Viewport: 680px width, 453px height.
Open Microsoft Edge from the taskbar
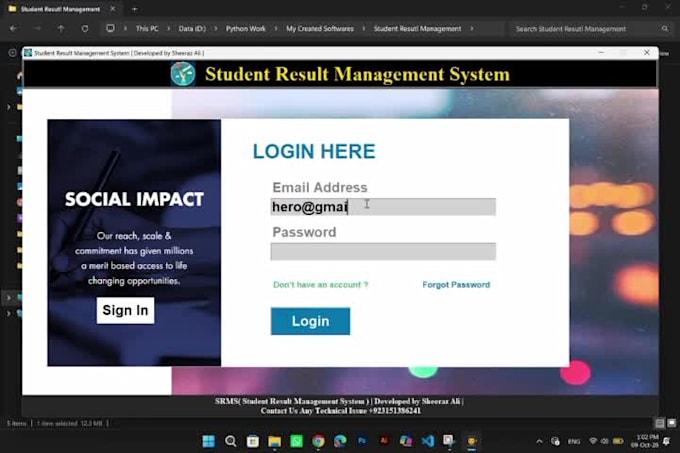coord(340,441)
